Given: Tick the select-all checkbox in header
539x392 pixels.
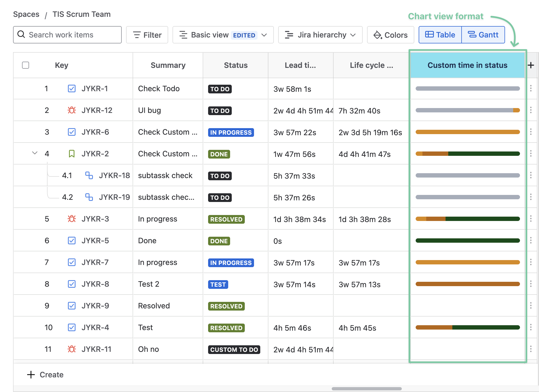Looking at the screenshot, I should click(x=26, y=65).
